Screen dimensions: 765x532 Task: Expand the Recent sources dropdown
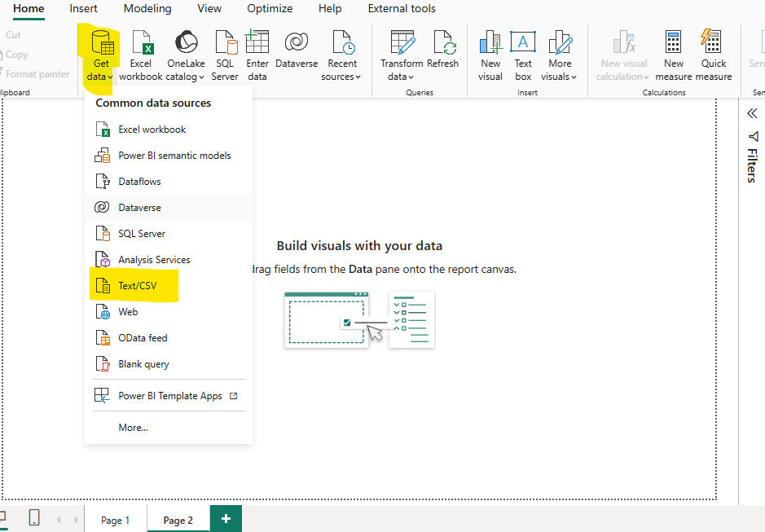[341, 77]
